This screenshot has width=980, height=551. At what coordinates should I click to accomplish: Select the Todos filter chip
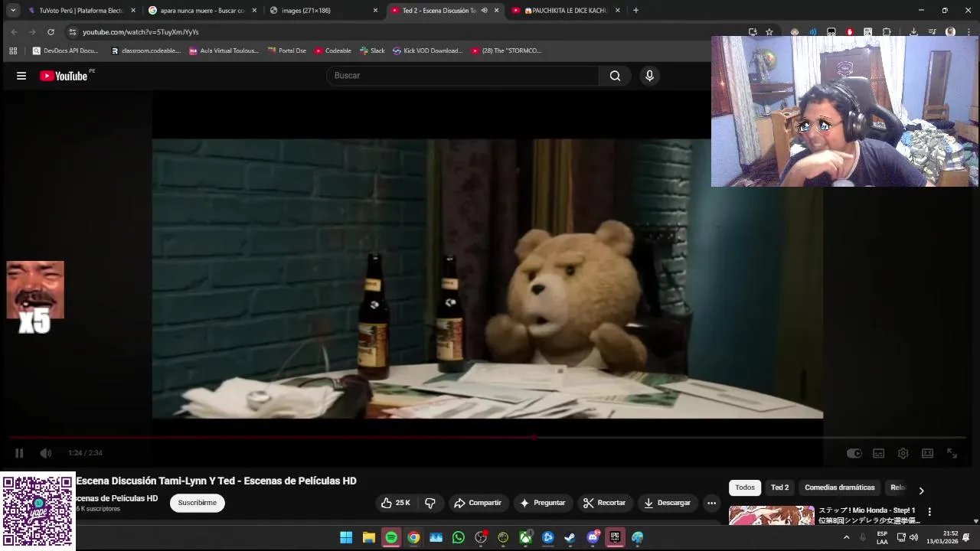745,487
